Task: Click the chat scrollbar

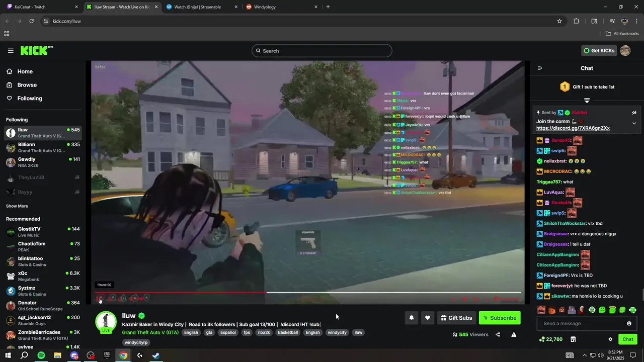Action: pyautogui.click(x=642, y=295)
